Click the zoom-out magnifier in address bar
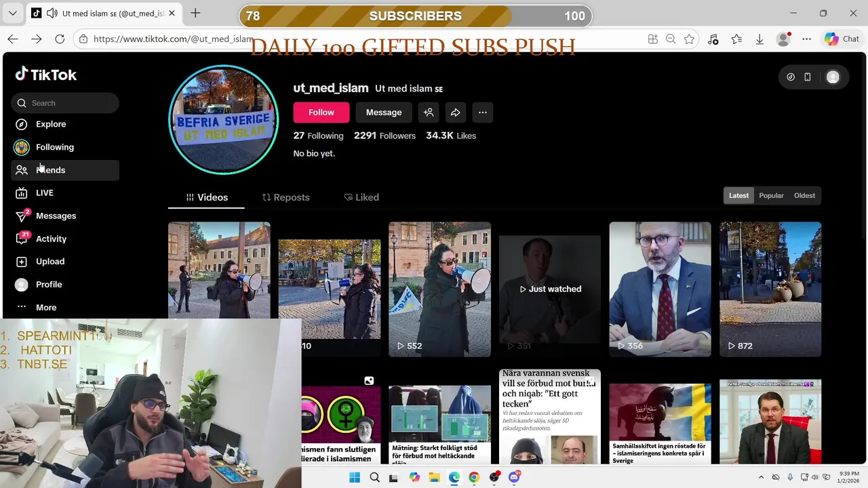Viewport: 868px width, 488px height. pyautogui.click(x=671, y=39)
